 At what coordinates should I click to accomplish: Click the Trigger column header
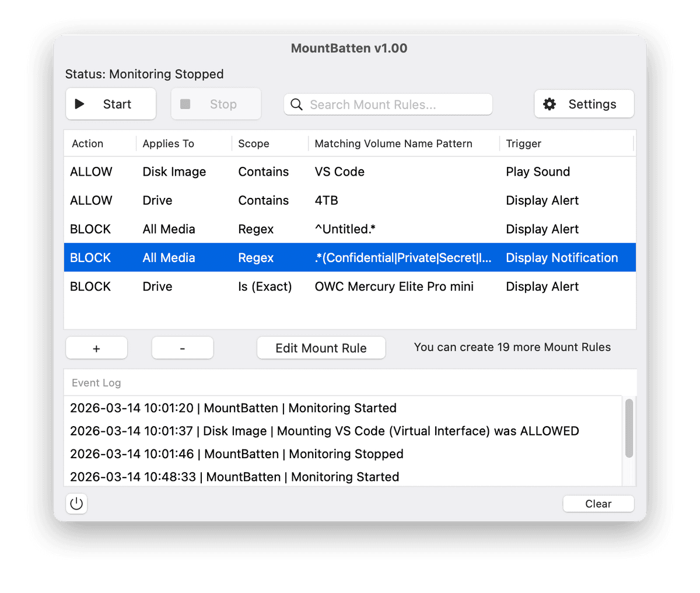tap(523, 144)
